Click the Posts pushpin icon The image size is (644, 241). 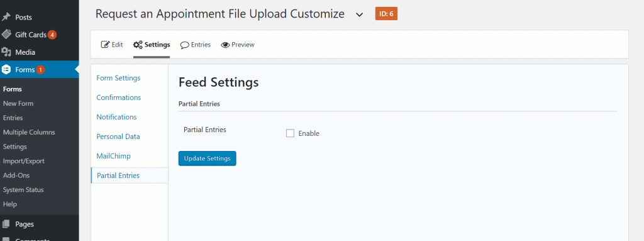[x=6, y=17]
